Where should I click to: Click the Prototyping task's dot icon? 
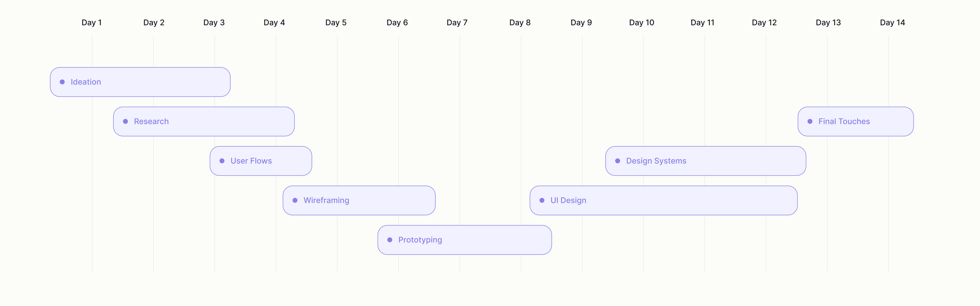(x=390, y=240)
